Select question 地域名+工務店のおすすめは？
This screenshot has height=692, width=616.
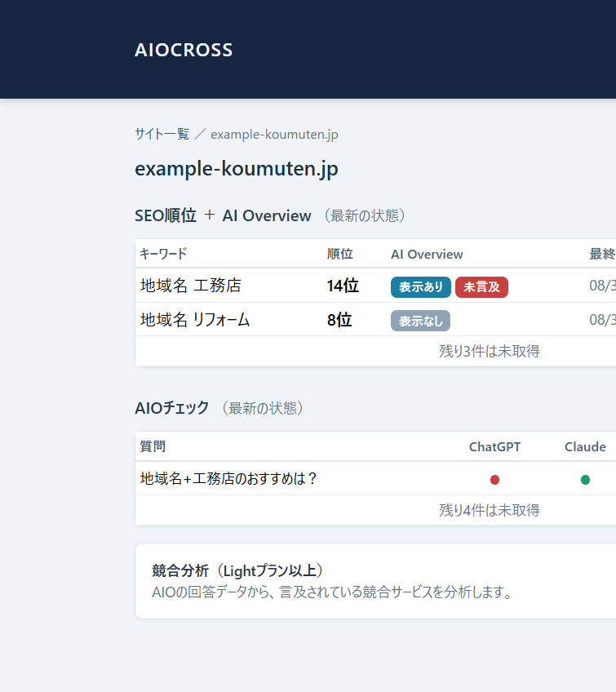pyautogui.click(x=229, y=478)
